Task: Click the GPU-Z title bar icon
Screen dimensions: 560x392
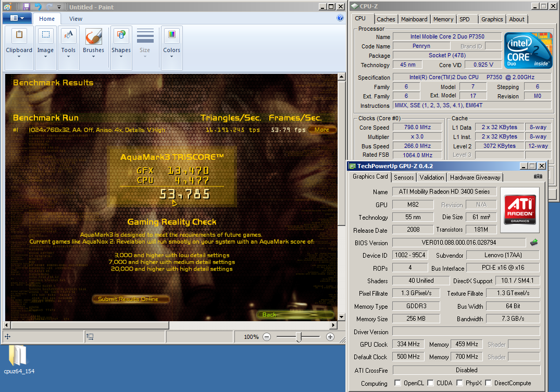Action: (x=353, y=166)
